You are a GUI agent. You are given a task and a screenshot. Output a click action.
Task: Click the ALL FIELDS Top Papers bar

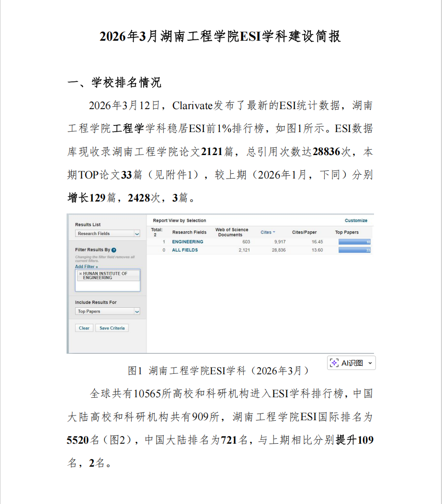354,250
